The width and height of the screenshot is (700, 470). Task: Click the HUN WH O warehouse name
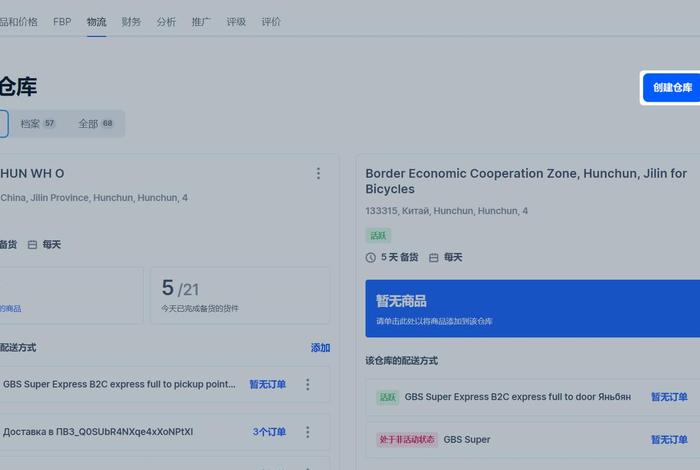(32, 174)
